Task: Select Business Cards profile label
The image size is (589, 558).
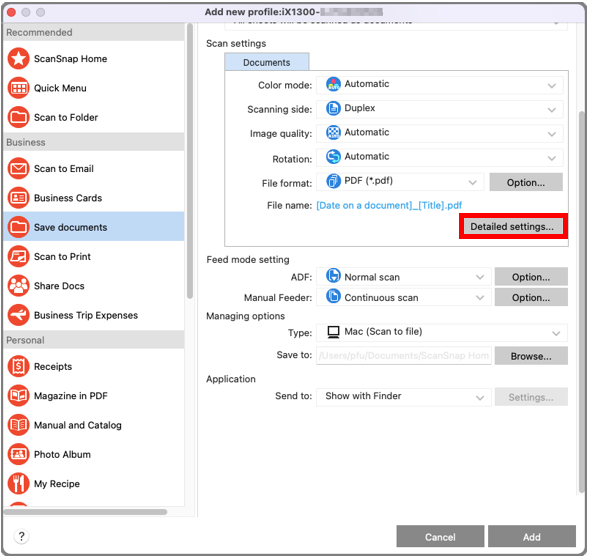Action: pyautogui.click(x=68, y=198)
